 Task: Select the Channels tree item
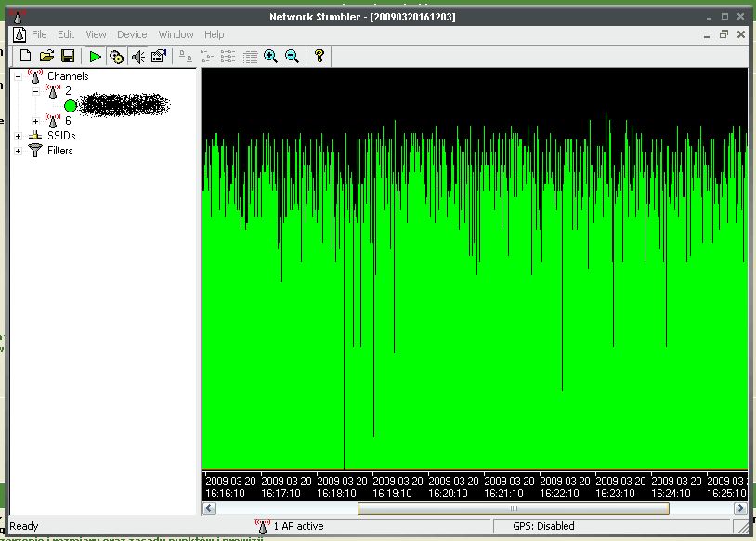68,76
